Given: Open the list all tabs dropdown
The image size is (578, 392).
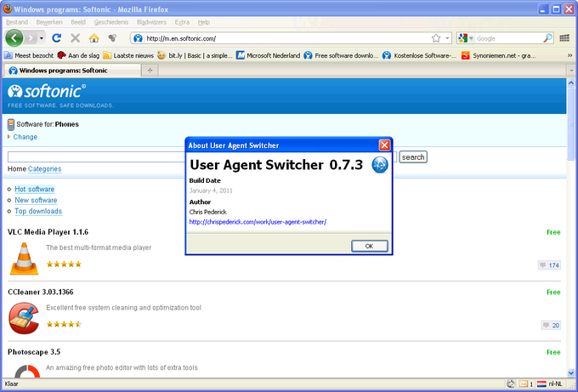Looking at the screenshot, I should [571, 70].
